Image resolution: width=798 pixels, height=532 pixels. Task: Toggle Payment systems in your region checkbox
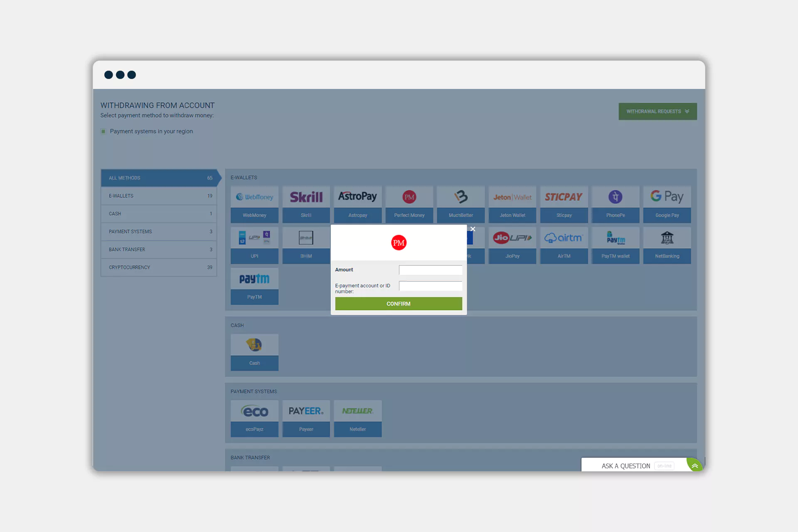tap(103, 131)
